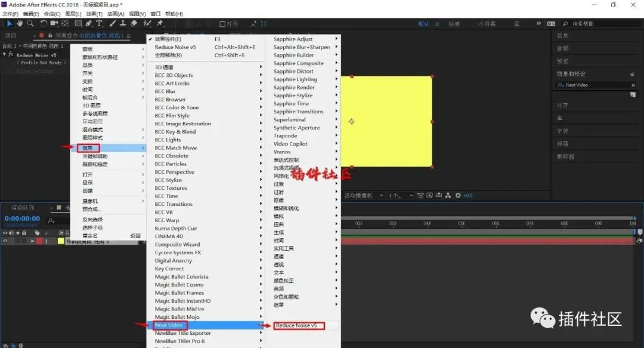The height and width of the screenshot is (348, 644).
Task: Toggle visibility eye of layer 1
Action: tap(5, 241)
